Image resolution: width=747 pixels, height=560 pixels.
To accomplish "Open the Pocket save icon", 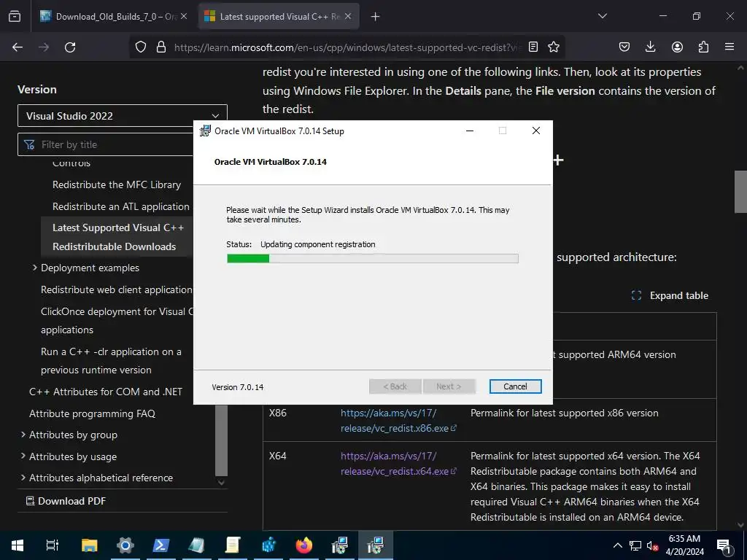I will pos(624,47).
